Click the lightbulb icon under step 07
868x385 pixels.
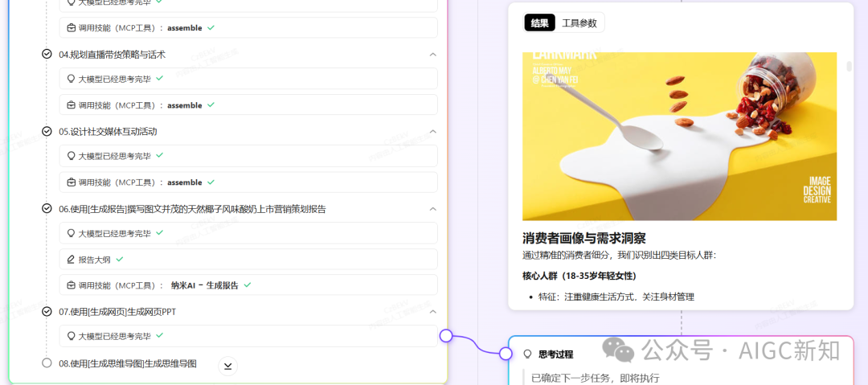coord(71,336)
